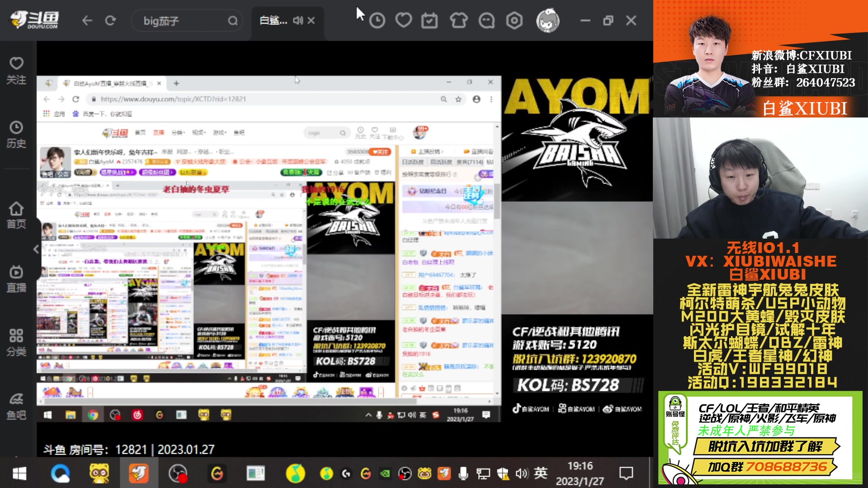Open the Douyu client taskbar icon
868x488 pixels.
pos(138,474)
